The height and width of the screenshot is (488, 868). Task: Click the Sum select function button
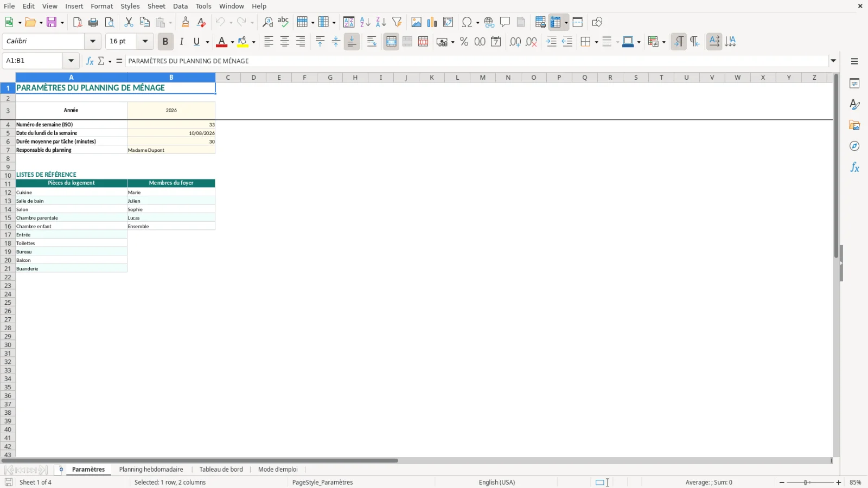pyautogui.click(x=101, y=61)
